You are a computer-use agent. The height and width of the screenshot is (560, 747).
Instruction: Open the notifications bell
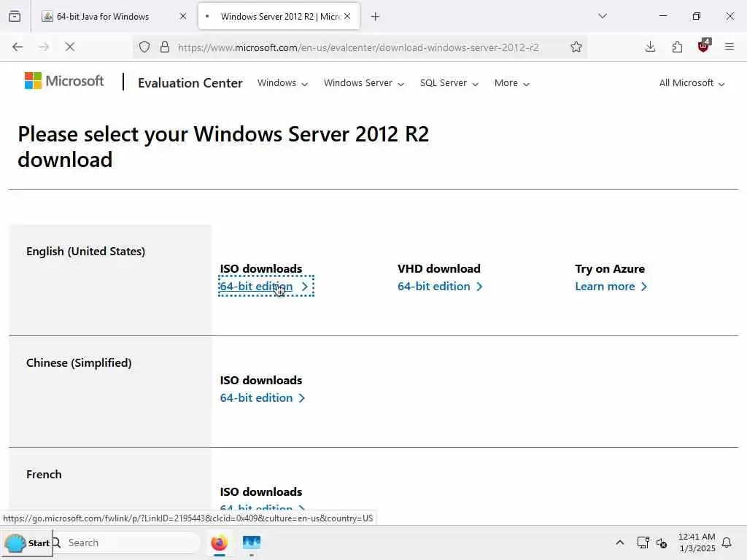pyautogui.click(x=727, y=542)
